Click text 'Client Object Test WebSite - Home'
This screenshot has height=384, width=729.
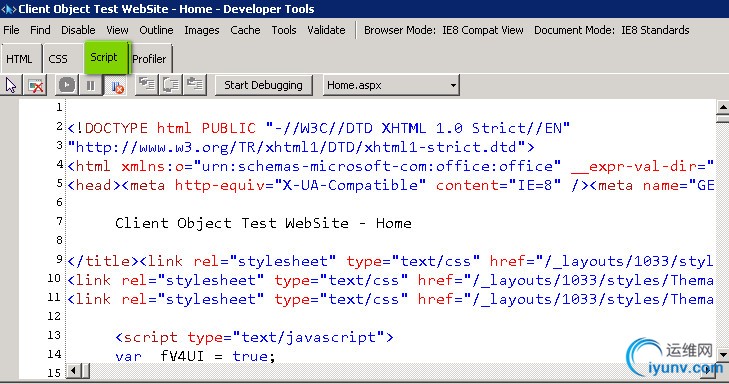pos(263,223)
